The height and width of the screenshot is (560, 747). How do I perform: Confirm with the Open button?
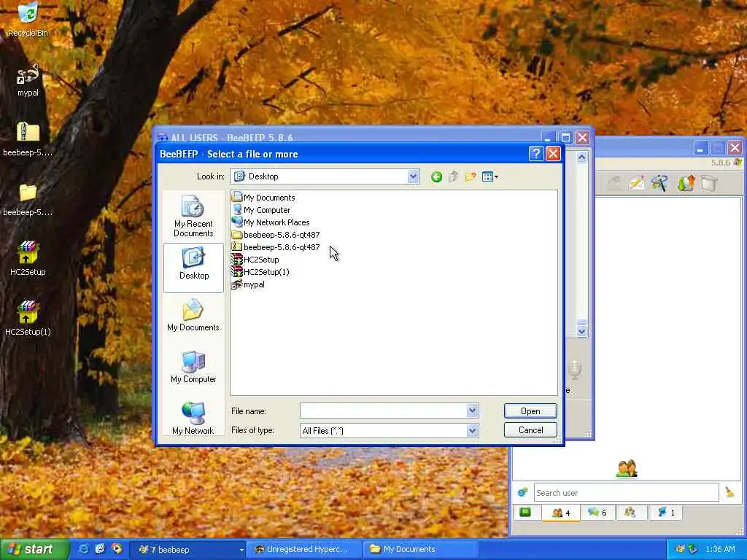click(530, 411)
